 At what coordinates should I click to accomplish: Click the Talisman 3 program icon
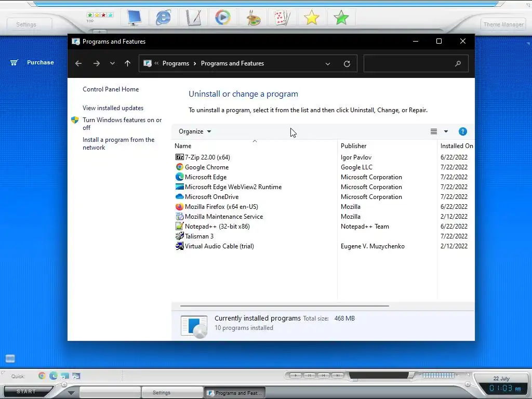[179, 236]
